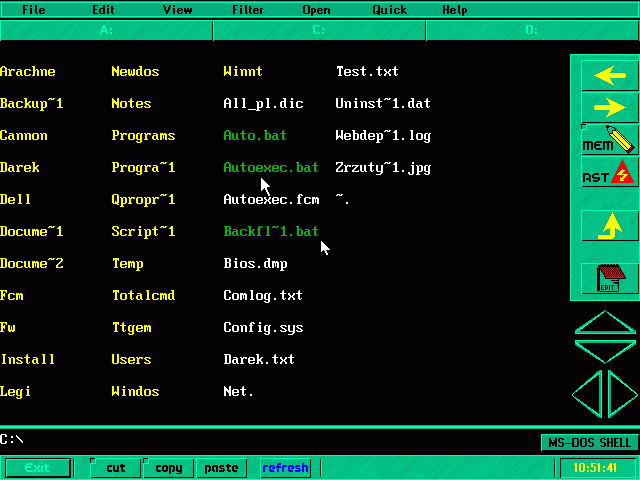Image resolution: width=640 pixels, height=480 pixels.
Task: Select the Winnt folder
Action: (x=243, y=71)
